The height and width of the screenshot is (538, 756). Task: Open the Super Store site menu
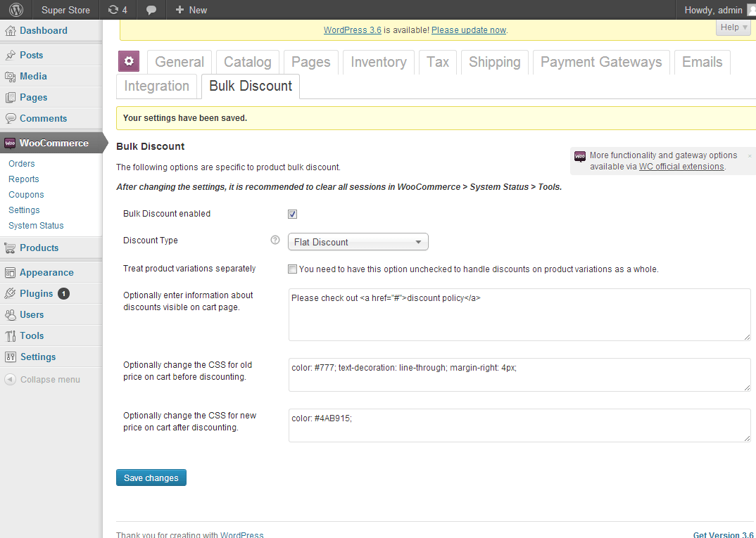65,10
